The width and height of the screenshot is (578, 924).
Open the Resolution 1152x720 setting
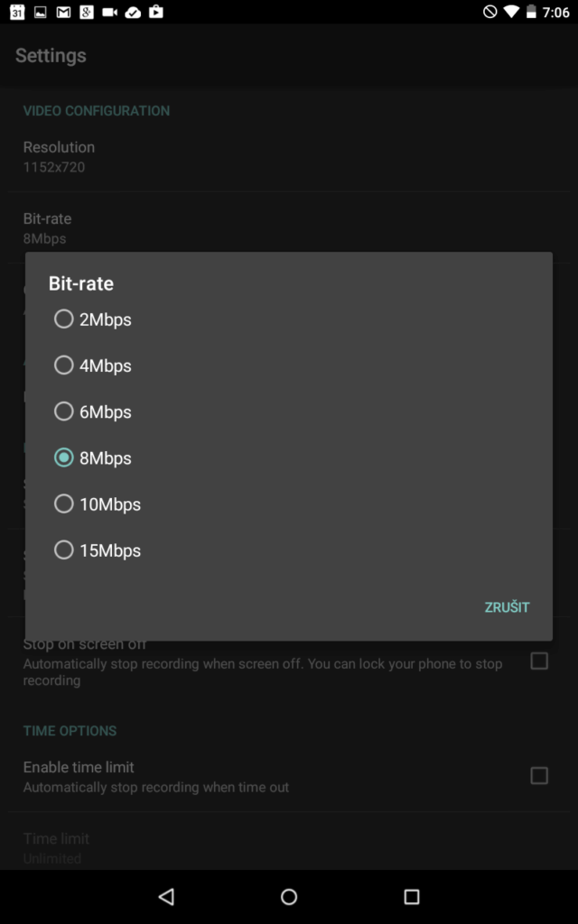[289, 157]
